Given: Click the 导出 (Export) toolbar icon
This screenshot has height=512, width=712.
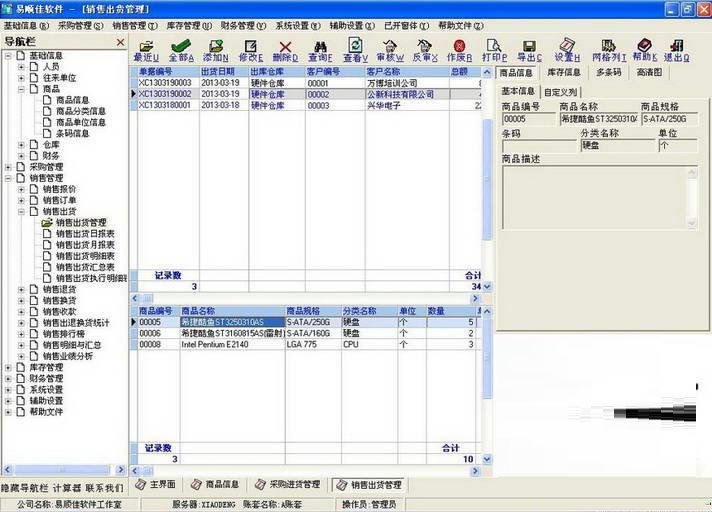Looking at the screenshot, I should pos(530,51).
